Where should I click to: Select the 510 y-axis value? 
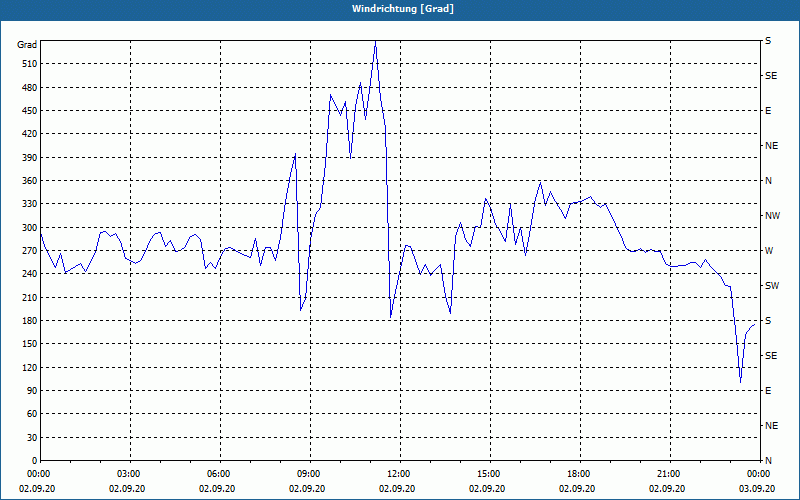click(x=31, y=64)
